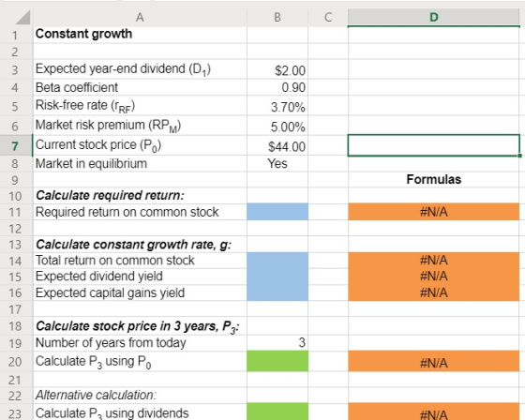Select green cell for P3 using dividends

tap(277, 412)
